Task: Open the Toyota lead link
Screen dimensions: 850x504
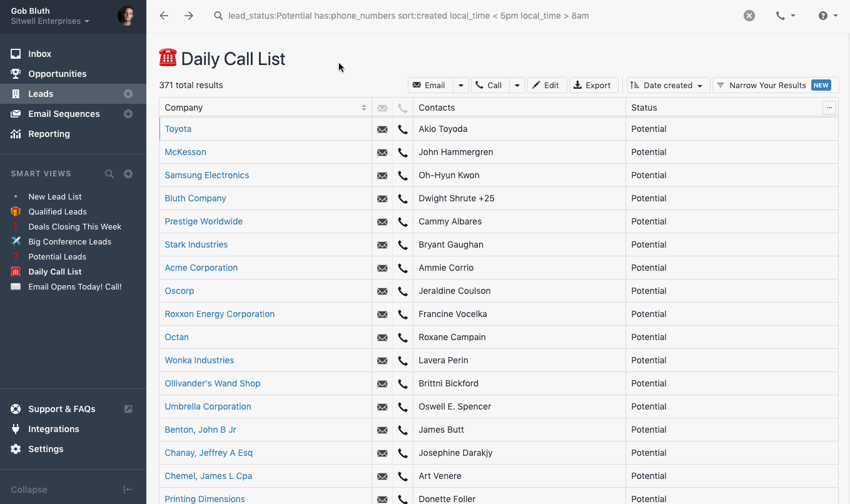Action: pyautogui.click(x=178, y=129)
